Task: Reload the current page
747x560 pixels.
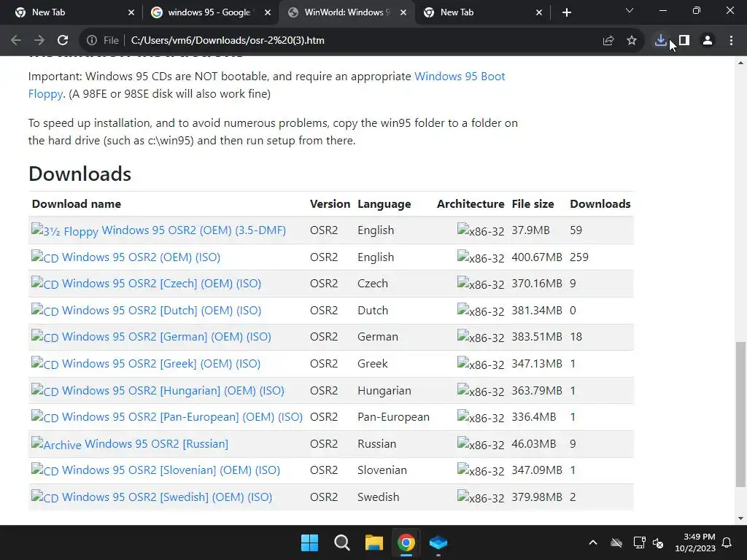Action: (63, 41)
